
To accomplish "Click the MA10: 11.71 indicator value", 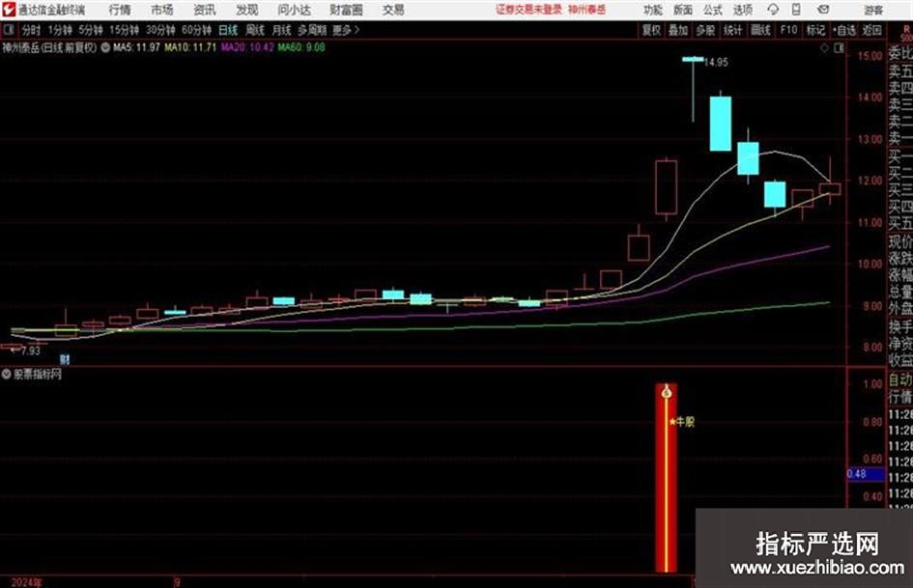I will tap(190, 47).
